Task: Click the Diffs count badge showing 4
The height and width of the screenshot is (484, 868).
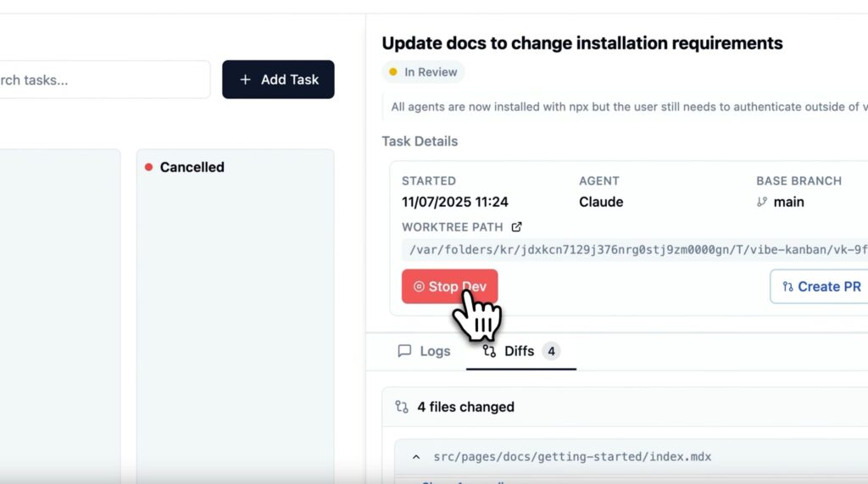Action: pyautogui.click(x=551, y=351)
